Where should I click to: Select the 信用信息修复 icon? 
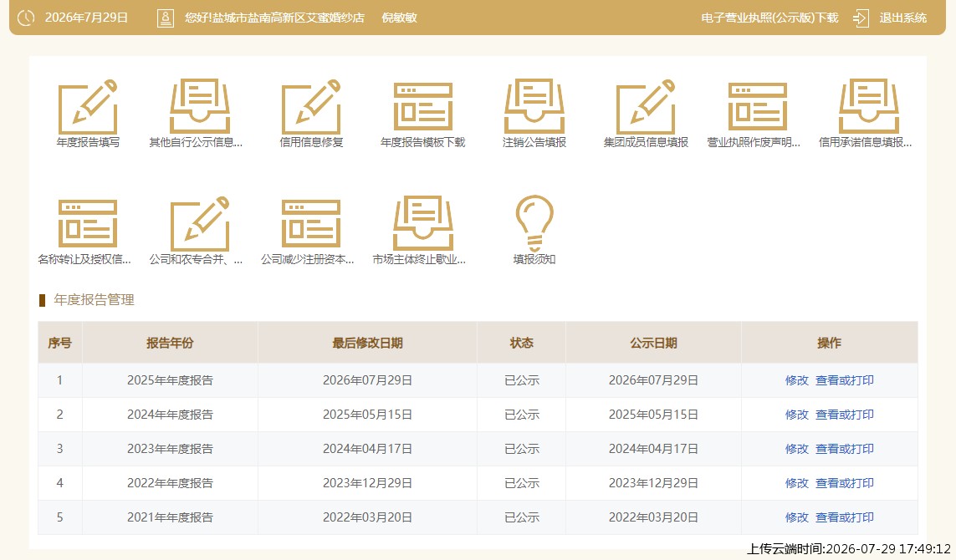pyautogui.click(x=311, y=107)
